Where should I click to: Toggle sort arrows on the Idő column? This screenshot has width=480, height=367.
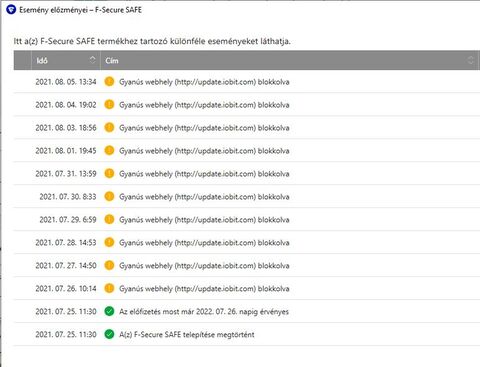(92, 60)
